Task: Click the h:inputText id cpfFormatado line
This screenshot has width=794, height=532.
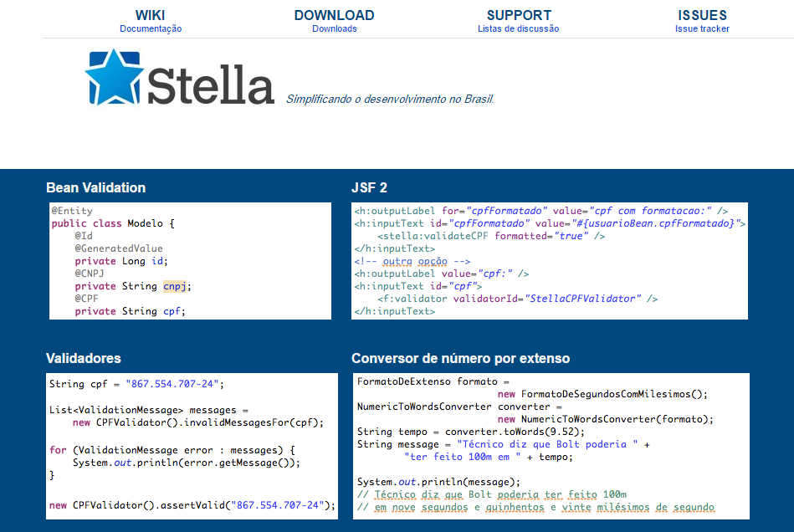Action: point(550,223)
